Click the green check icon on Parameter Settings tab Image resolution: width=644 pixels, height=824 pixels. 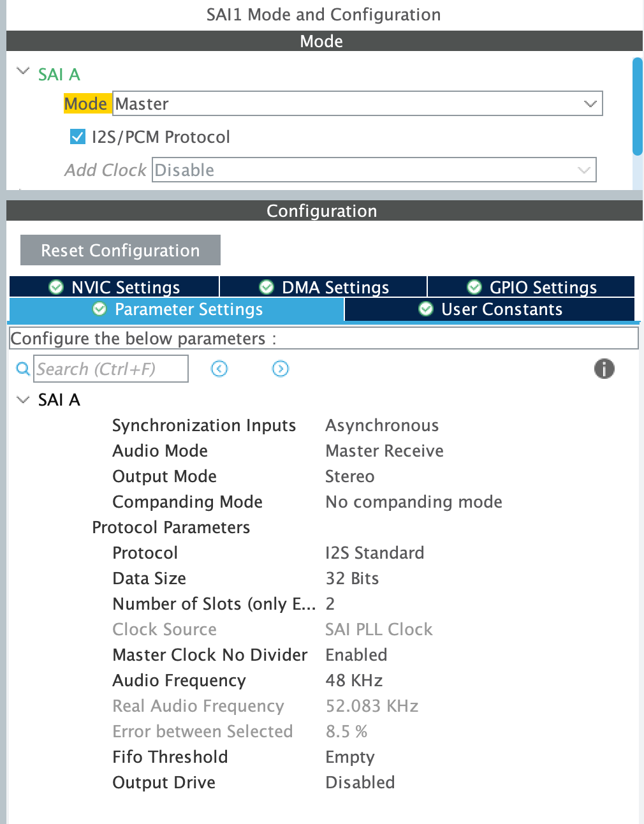tap(99, 309)
